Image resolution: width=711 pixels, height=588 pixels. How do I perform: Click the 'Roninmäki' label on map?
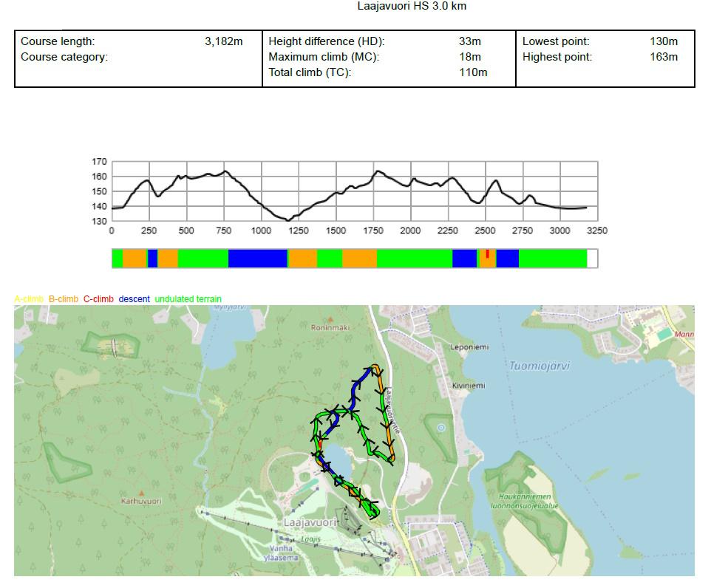tap(330, 328)
